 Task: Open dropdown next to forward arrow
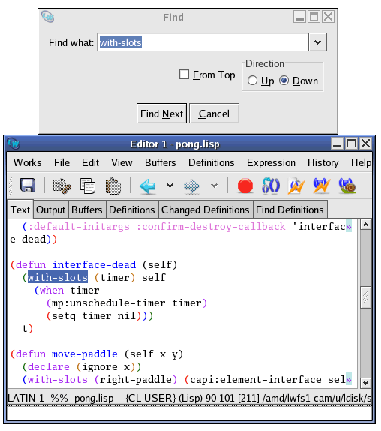214,185
